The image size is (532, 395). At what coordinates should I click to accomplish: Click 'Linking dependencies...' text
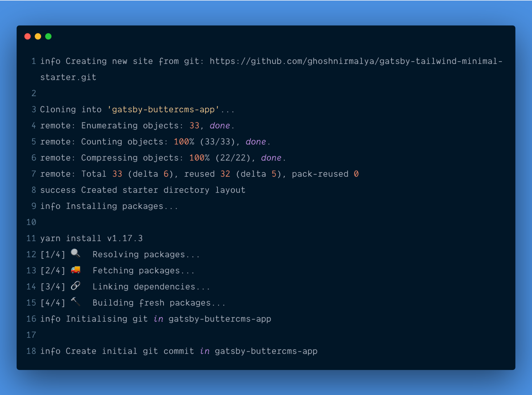coord(151,287)
